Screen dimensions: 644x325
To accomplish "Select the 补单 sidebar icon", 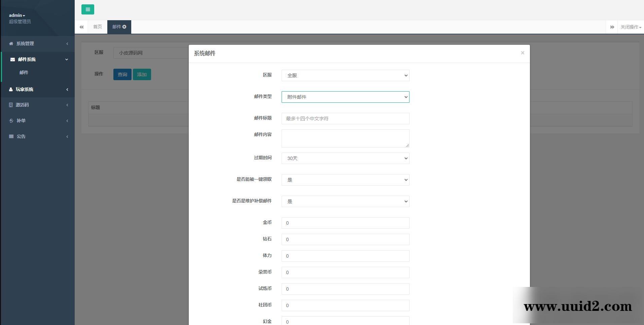I will coord(11,121).
